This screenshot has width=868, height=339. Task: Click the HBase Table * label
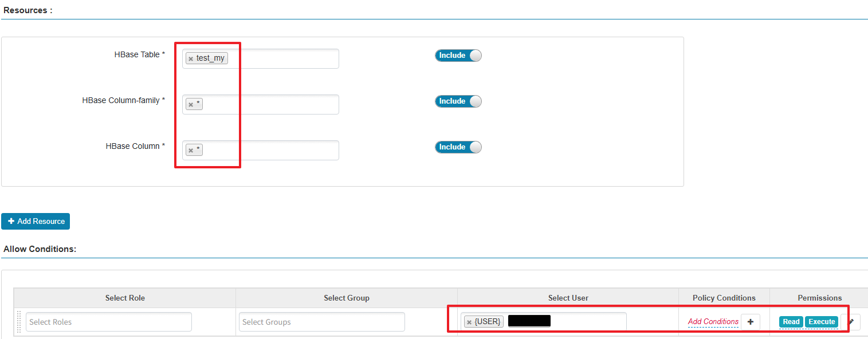(x=140, y=54)
